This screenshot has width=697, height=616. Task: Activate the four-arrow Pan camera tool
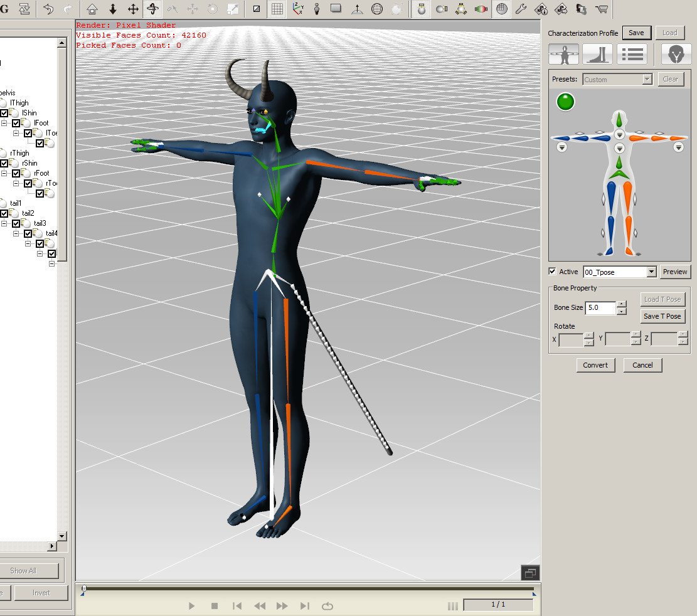133,9
